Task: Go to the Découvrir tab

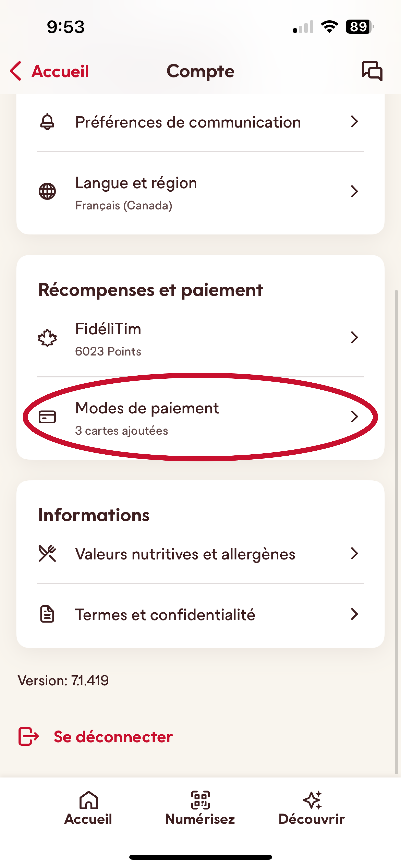Action: click(312, 808)
